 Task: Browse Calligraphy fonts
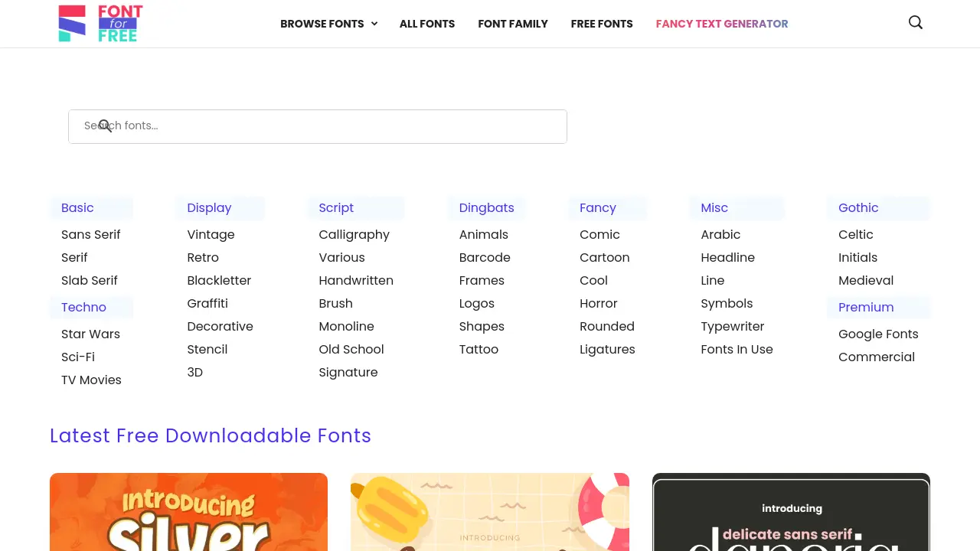pos(354,234)
